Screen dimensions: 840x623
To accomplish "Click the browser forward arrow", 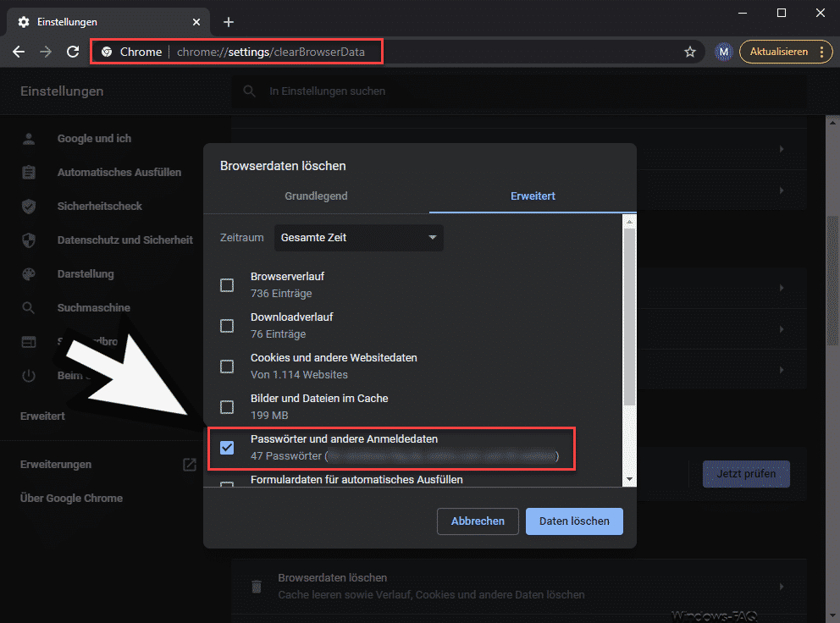I will [x=46, y=52].
